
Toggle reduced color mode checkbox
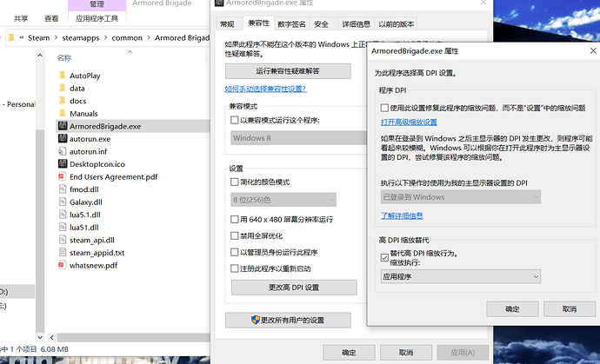235,182
